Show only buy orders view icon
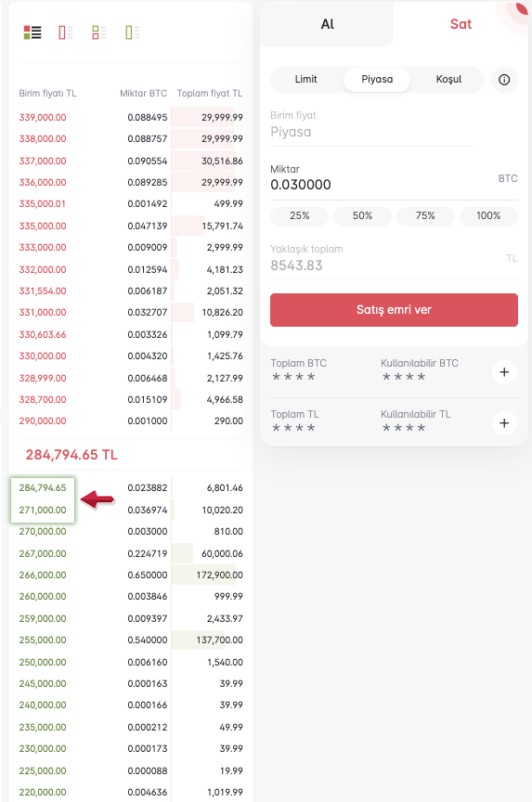The width and height of the screenshot is (532, 802). (x=133, y=32)
